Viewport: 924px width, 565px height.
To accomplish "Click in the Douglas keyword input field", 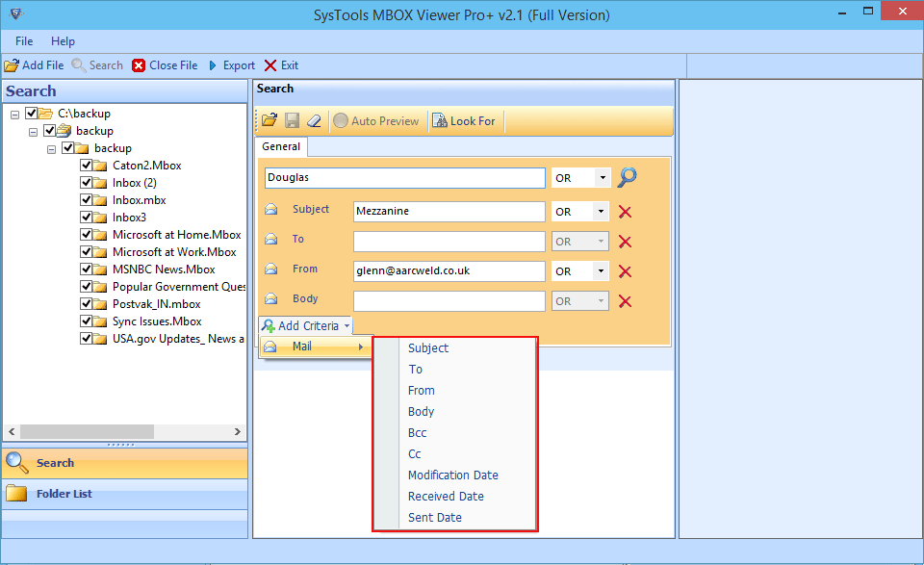I will tap(405, 178).
